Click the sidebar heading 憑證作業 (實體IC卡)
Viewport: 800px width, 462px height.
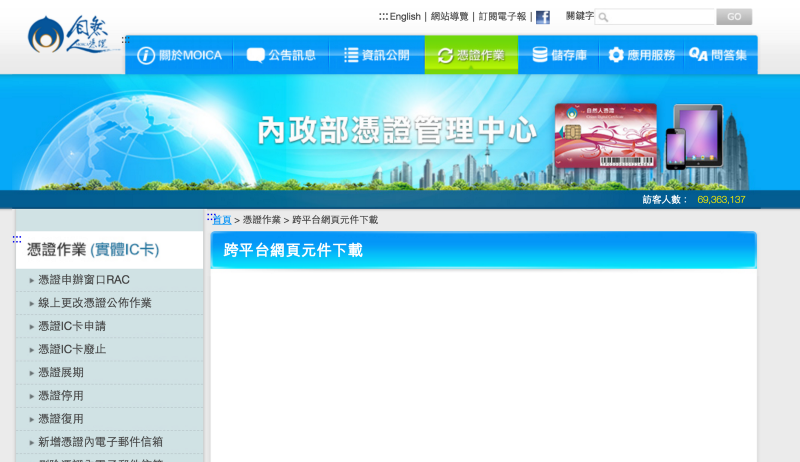[93, 250]
